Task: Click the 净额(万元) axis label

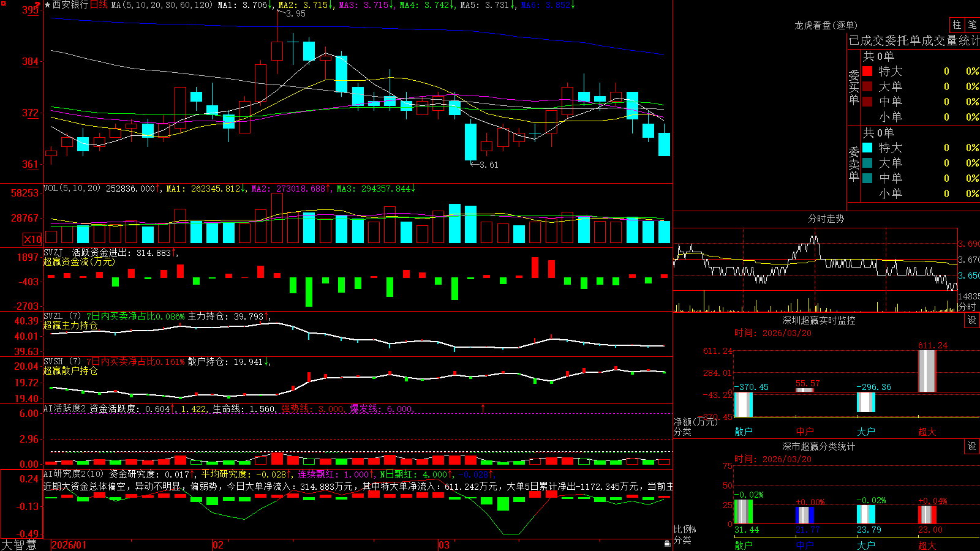Action: pos(695,422)
